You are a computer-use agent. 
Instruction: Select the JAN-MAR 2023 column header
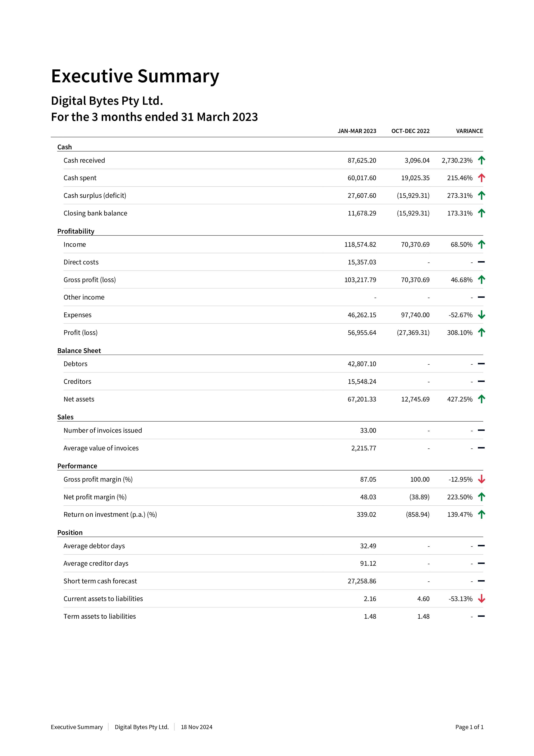coord(357,131)
